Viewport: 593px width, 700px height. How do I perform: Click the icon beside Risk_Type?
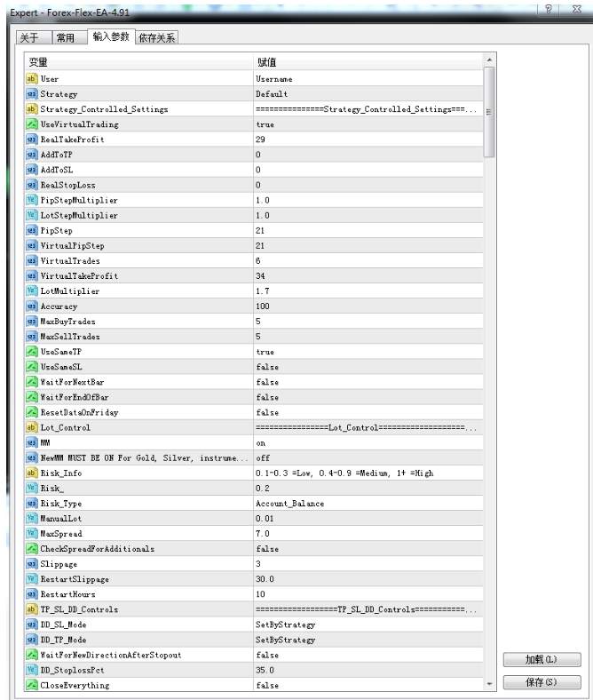(31, 504)
